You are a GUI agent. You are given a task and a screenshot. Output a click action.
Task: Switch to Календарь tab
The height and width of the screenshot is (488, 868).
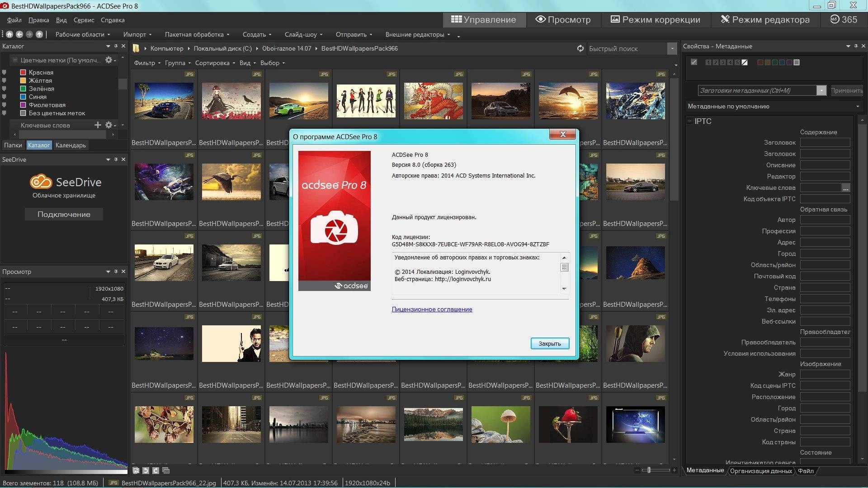(71, 145)
